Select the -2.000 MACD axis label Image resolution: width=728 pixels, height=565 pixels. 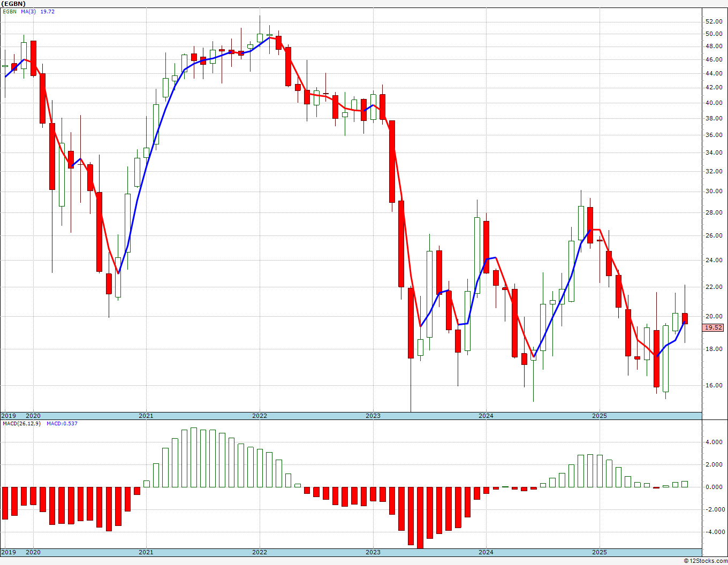(x=714, y=509)
